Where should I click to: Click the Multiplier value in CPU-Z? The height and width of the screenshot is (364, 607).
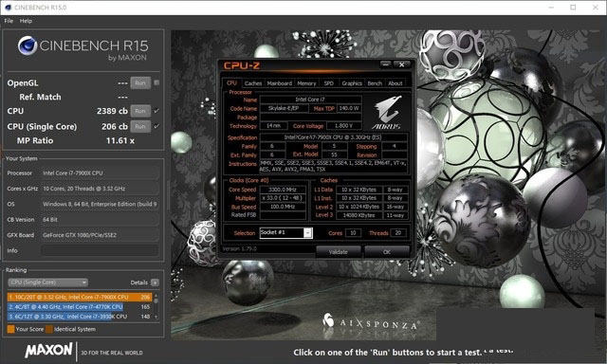point(283,198)
